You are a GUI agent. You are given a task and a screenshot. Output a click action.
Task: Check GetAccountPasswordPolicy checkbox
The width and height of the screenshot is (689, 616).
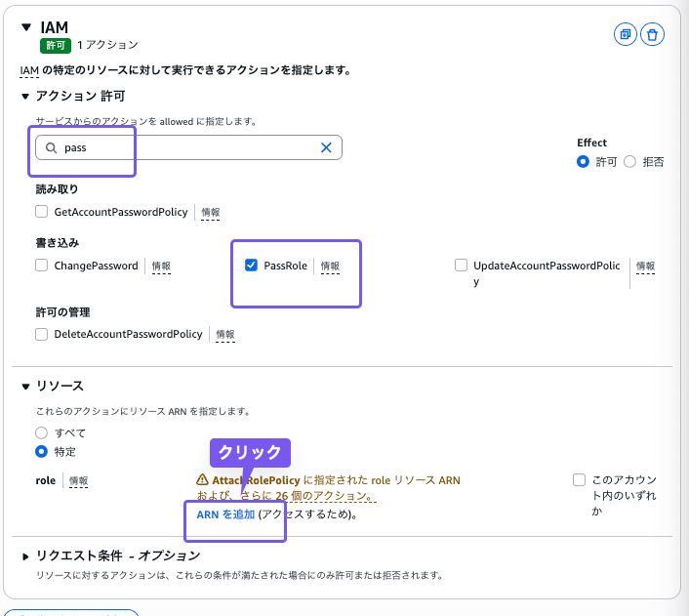[x=41, y=212]
